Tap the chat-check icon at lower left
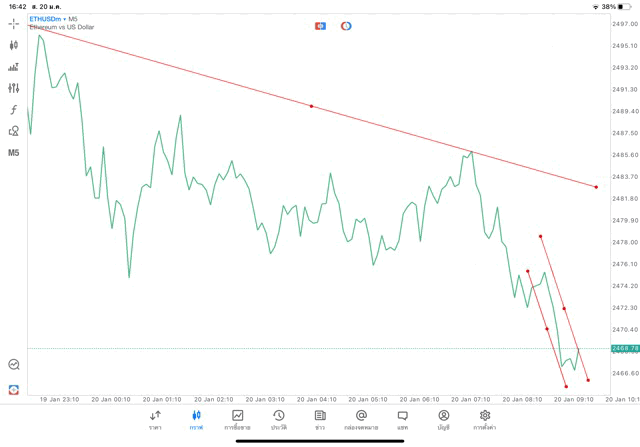640x447 pixels. coord(14,365)
